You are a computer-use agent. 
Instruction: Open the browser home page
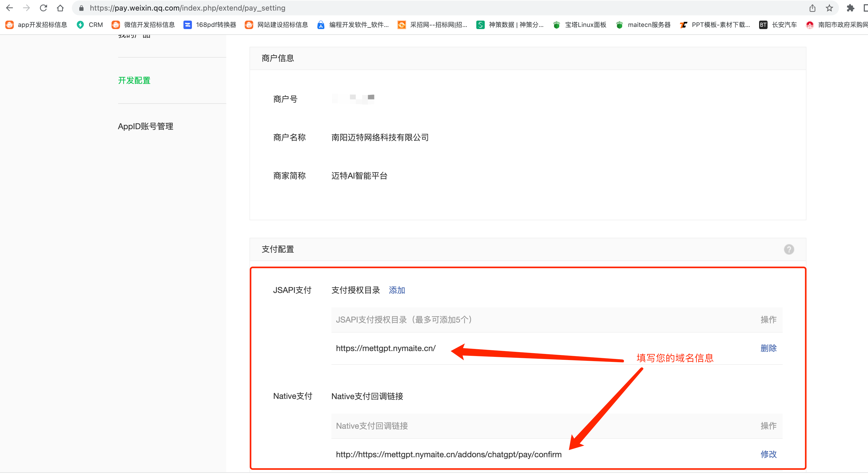click(60, 8)
